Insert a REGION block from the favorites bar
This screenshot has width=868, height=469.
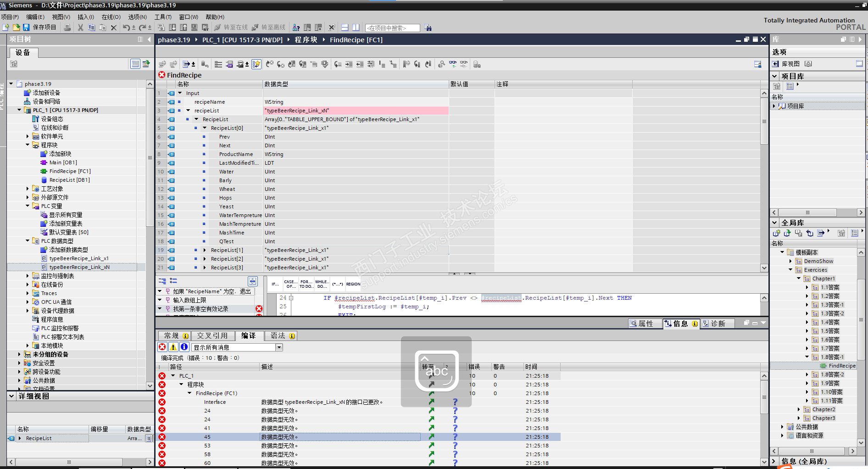pos(353,284)
